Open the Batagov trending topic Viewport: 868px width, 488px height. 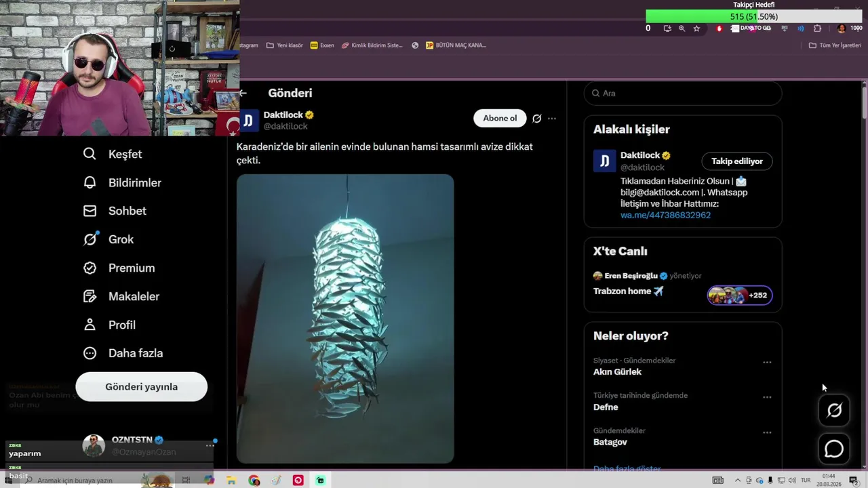[610, 442]
